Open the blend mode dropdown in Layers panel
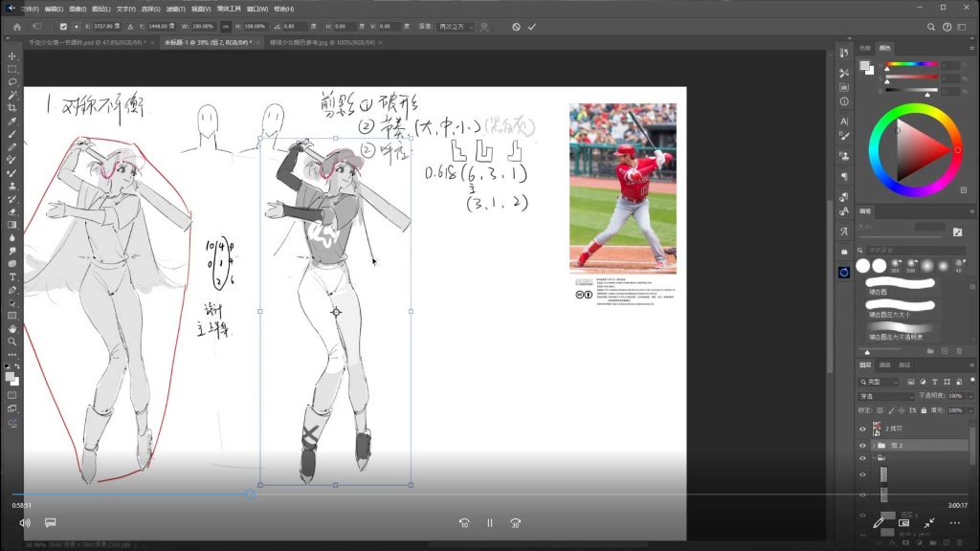 [x=886, y=396]
